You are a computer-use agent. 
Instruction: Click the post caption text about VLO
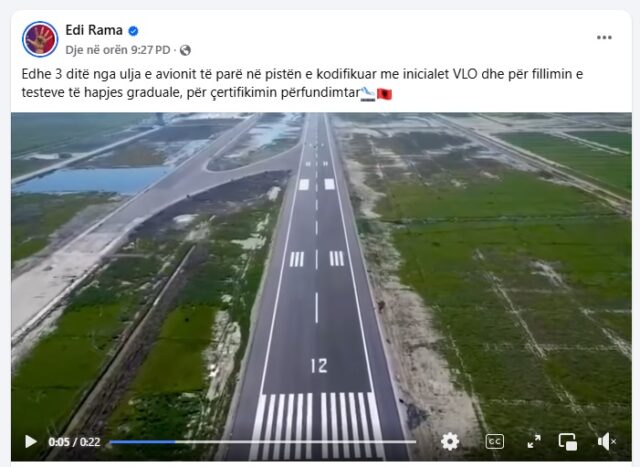point(302,83)
